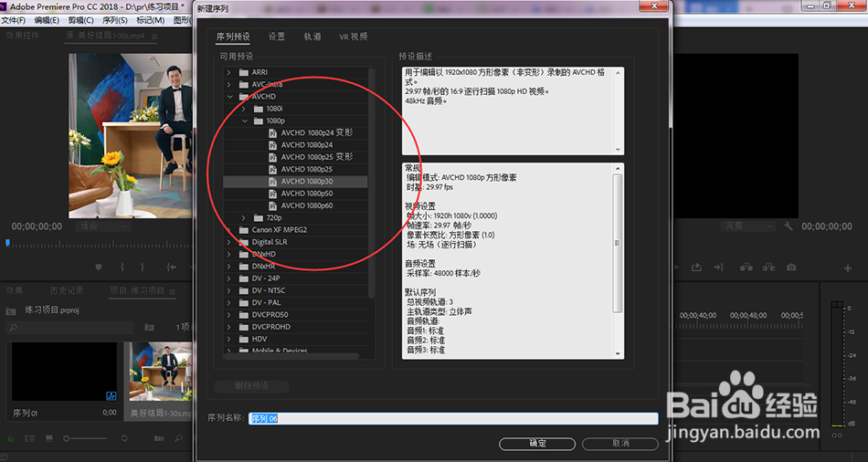Select the 序列 01 thumbnail
Viewport: 868px width, 462px height.
coord(65,372)
